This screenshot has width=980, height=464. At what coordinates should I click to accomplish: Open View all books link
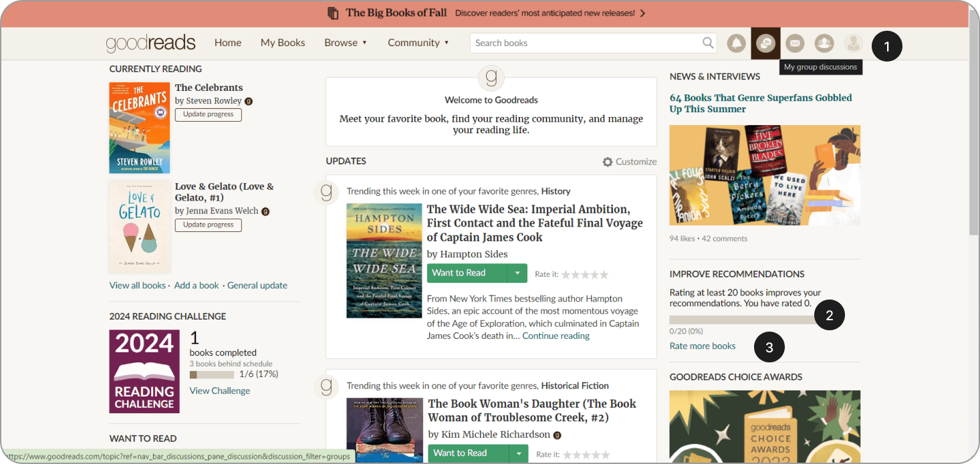pos(138,285)
